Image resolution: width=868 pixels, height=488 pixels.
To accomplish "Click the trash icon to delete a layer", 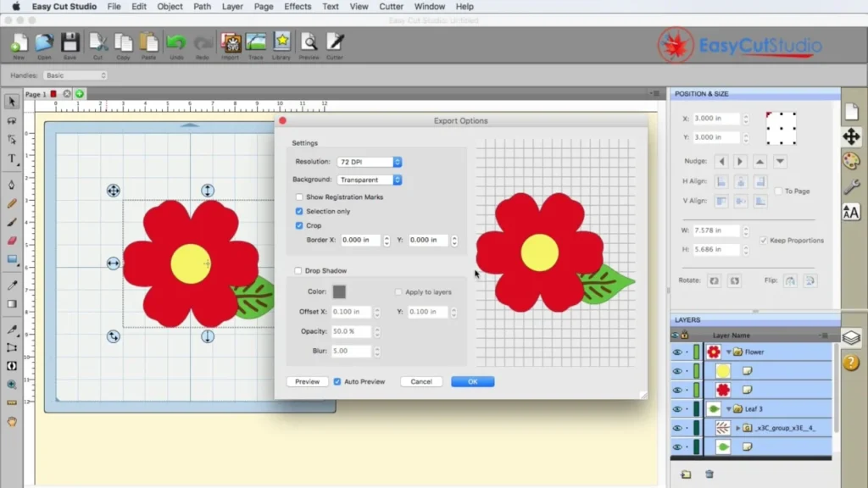I will click(709, 474).
